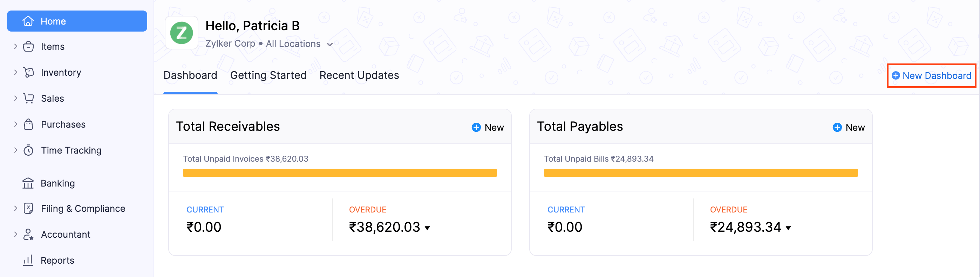Click the Zylker Corp organization logo

tap(182, 33)
